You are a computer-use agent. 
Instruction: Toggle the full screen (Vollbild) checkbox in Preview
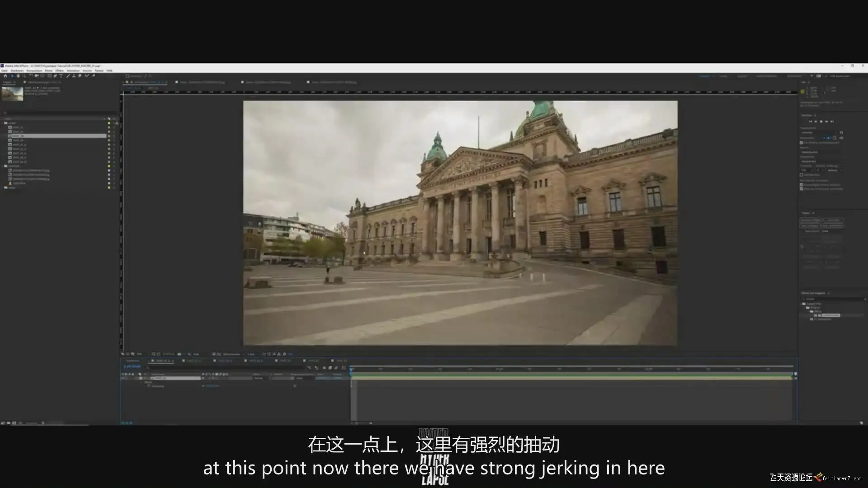point(802,175)
